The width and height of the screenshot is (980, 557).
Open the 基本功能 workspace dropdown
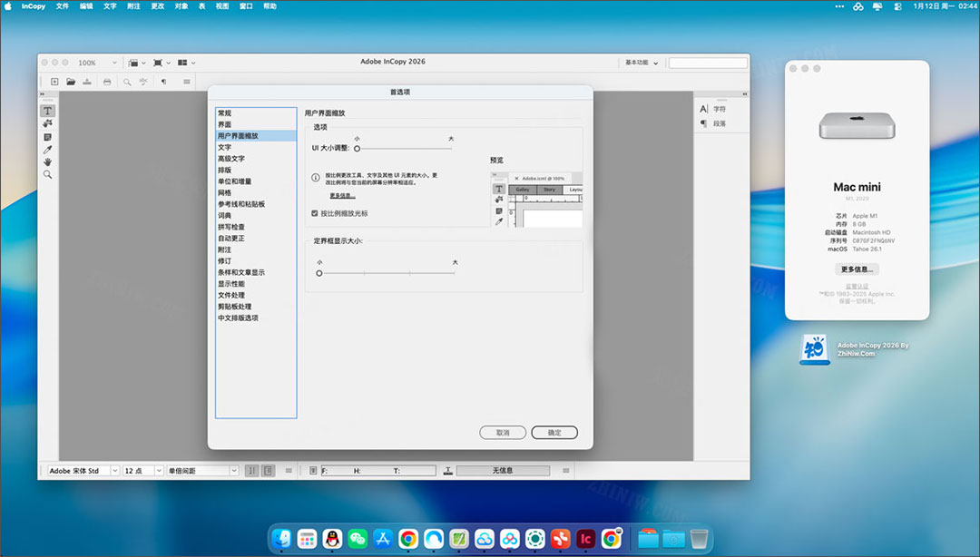642,63
